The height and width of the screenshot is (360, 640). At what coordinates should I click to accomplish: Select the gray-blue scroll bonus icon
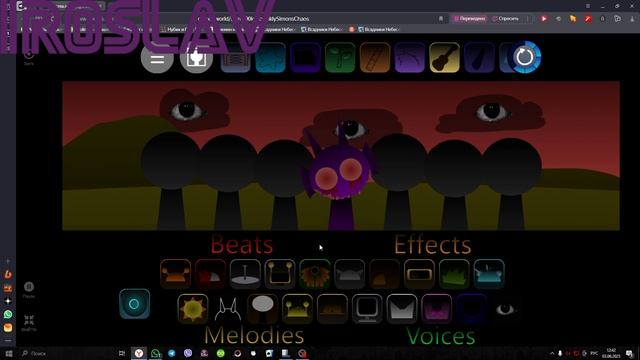click(236, 58)
